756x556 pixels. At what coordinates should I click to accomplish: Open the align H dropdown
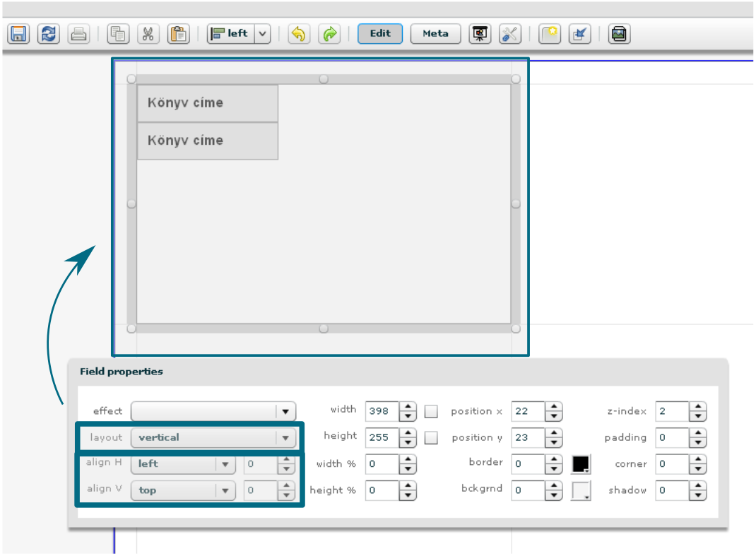click(x=225, y=464)
